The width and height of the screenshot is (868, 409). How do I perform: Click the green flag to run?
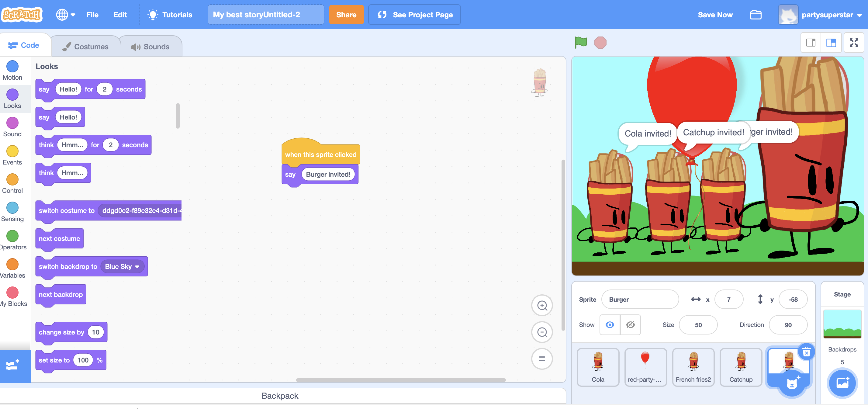pos(581,43)
